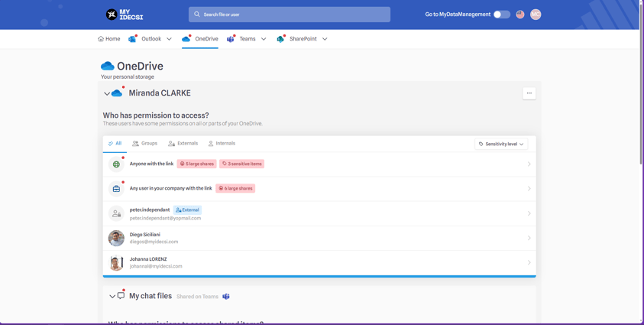Go to the Home page
This screenshot has width=644, height=325.
click(109, 39)
